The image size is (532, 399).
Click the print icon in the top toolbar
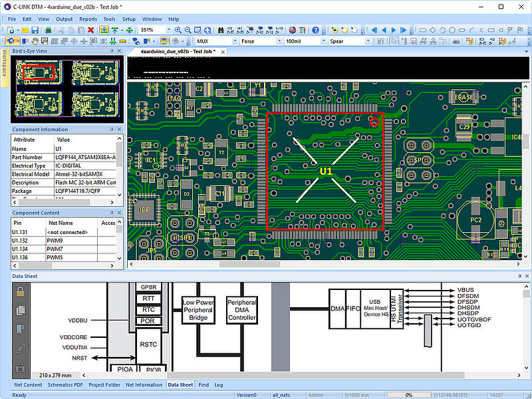[x=49, y=30]
